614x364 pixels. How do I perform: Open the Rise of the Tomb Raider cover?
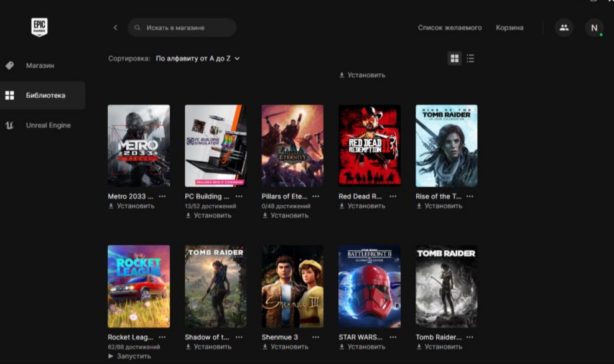point(447,146)
